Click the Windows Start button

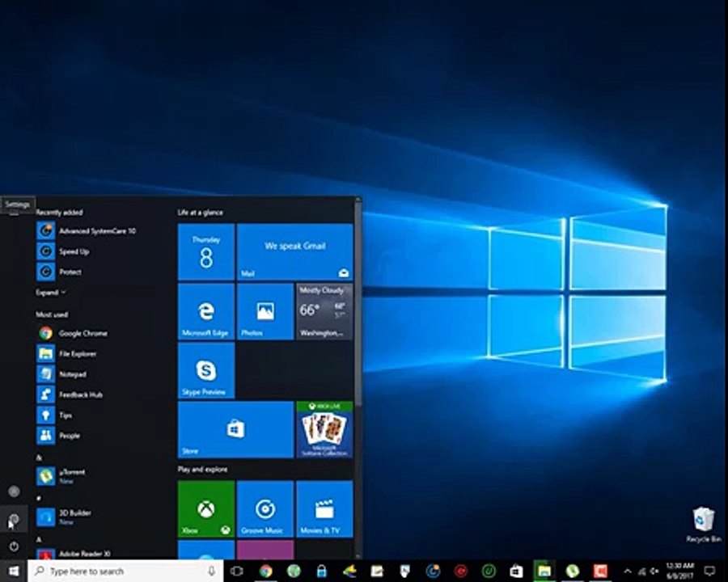point(14,571)
